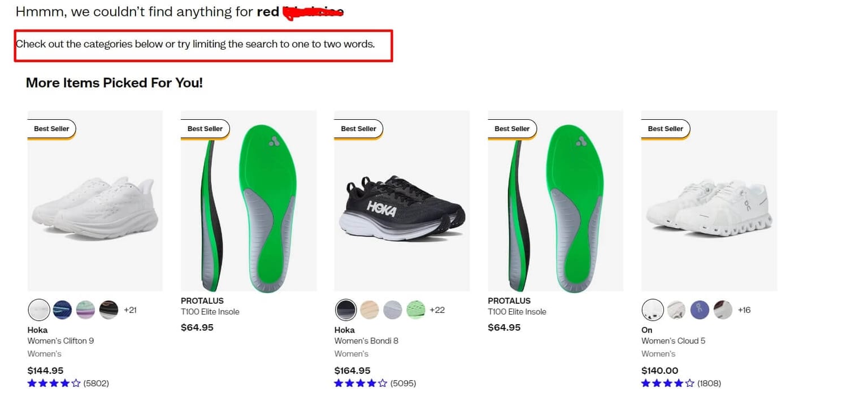Select the beige Bondi 8 color swatch

(369, 309)
